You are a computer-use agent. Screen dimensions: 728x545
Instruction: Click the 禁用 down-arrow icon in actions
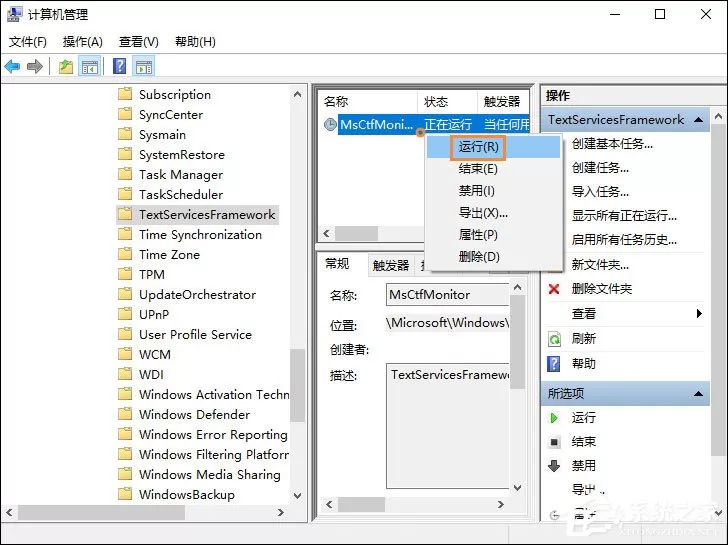554,466
